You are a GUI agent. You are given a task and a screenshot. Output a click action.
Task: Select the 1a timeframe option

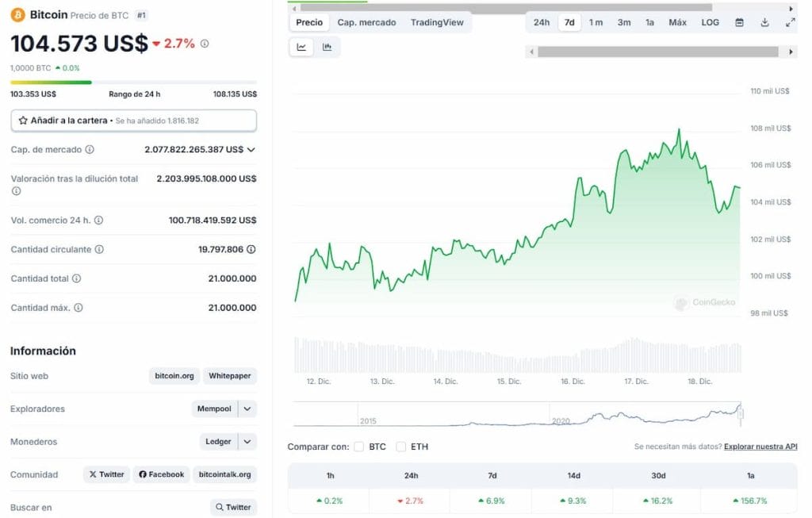pos(650,22)
